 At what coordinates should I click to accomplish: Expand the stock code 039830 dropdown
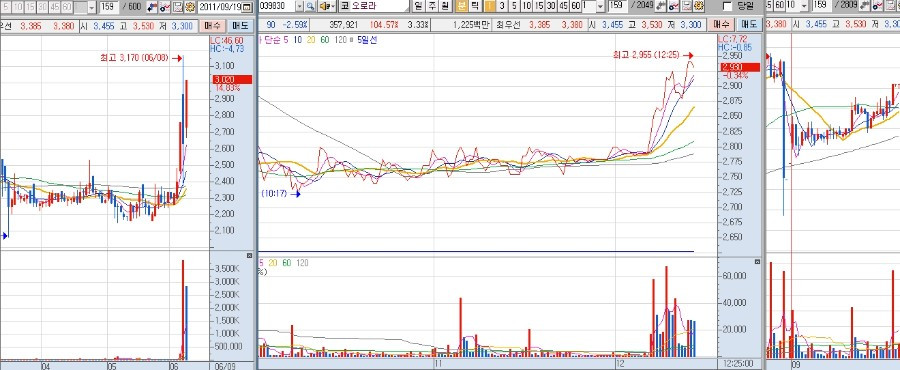[299, 7]
